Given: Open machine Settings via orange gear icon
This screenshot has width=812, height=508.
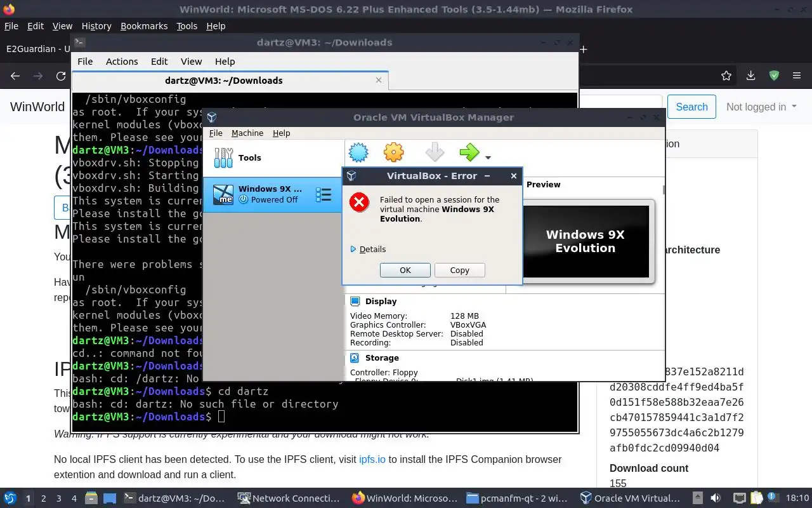Looking at the screenshot, I should pos(393,152).
